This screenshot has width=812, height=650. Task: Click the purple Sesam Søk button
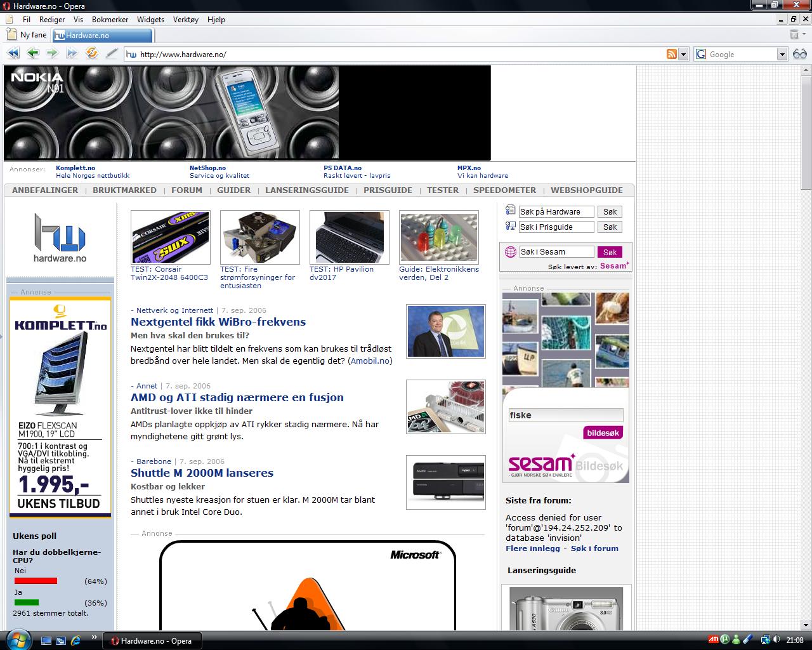tap(610, 252)
